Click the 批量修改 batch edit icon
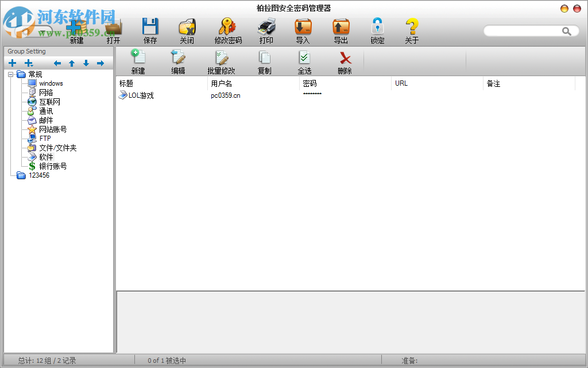The width and height of the screenshot is (588, 368). [221, 61]
